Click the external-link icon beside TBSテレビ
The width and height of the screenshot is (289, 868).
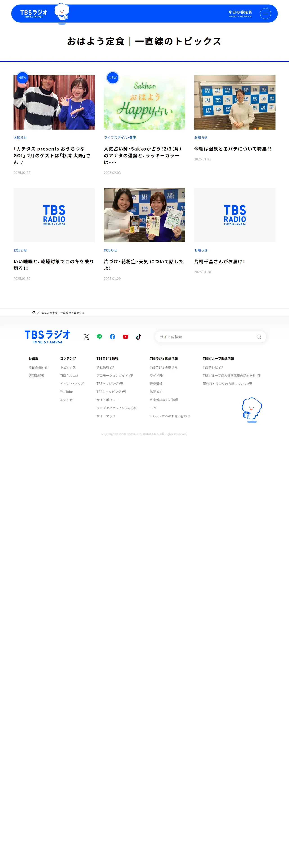coord(221,368)
